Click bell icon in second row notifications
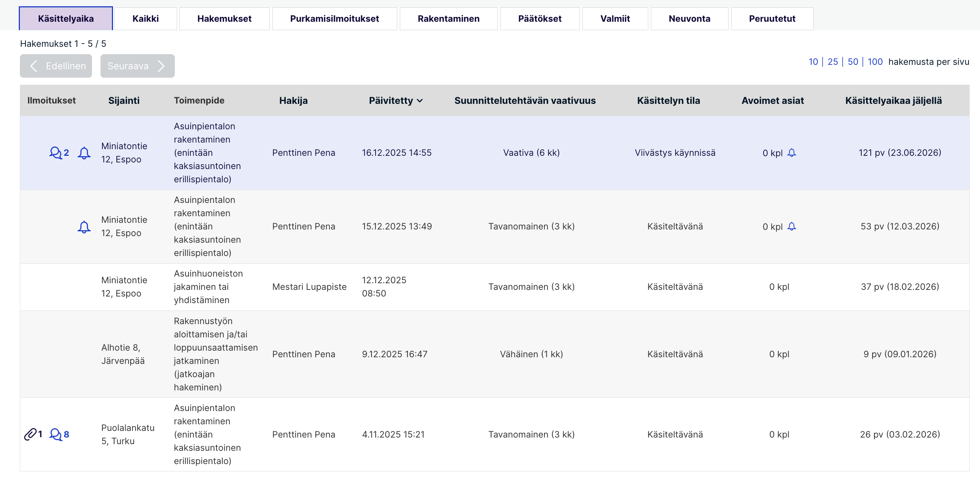Viewport: 980px width, 481px height. pyautogui.click(x=84, y=227)
